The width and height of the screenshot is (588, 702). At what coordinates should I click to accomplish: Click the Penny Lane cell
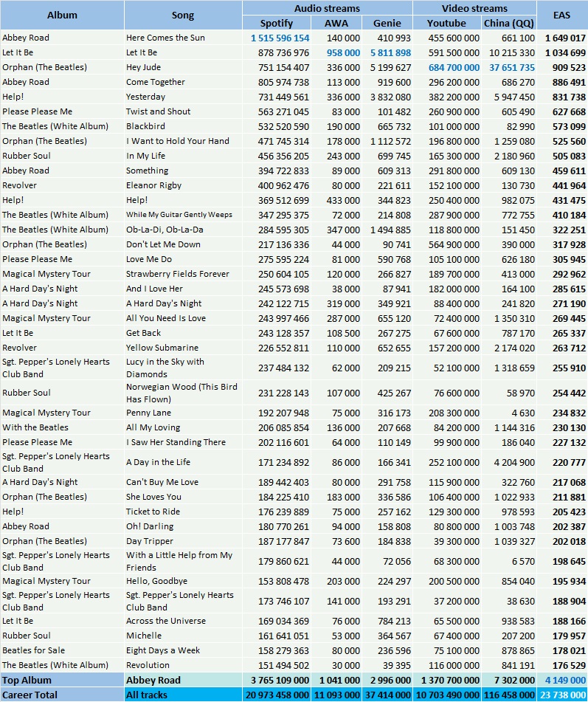(183, 413)
